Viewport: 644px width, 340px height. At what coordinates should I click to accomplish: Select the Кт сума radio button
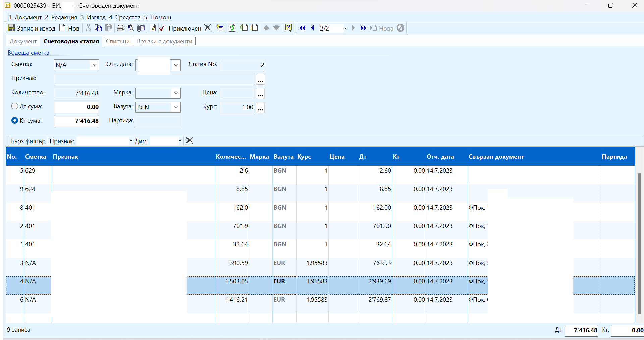pyautogui.click(x=15, y=120)
